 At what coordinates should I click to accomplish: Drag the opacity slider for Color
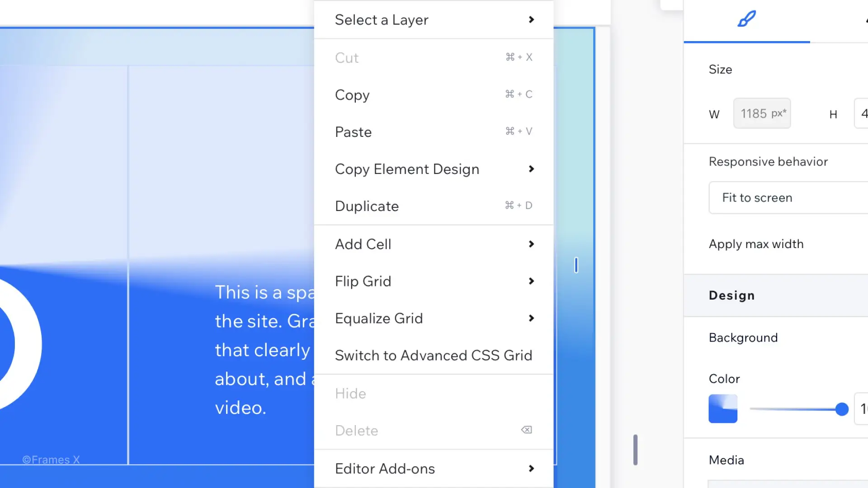(x=842, y=408)
